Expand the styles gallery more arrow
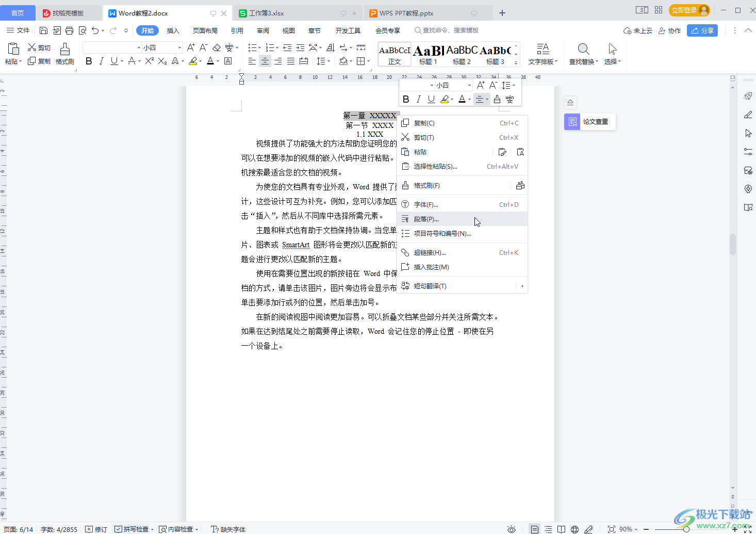Viewport: 756px width, 534px height. tap(516, 62)
